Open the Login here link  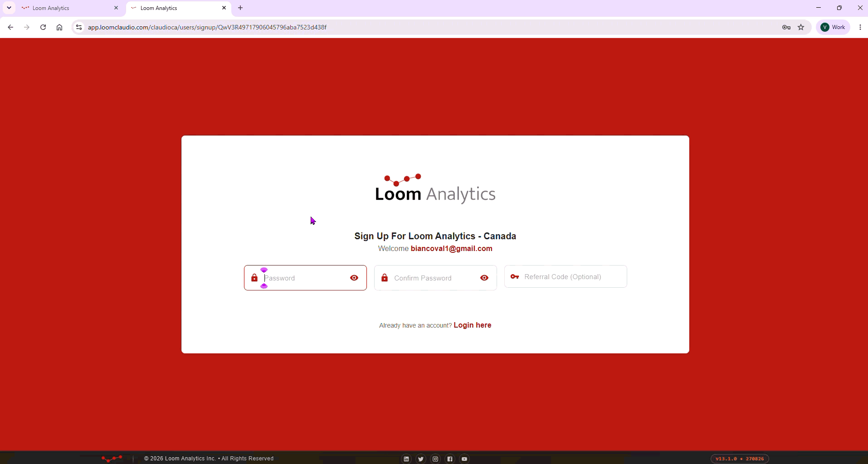[473, 325]
